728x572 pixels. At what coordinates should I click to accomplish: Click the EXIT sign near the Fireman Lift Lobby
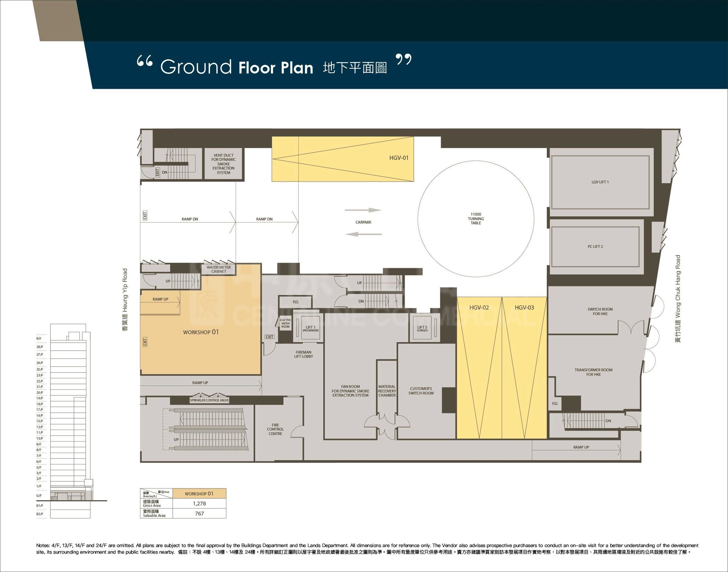[x=269, y=337]
